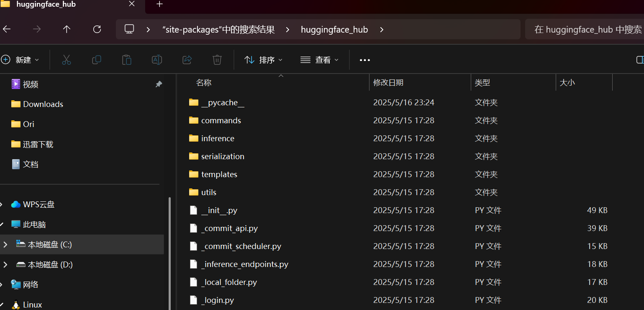Select the _login.py file icon
This screenshot has height=310, width=644.
[x=193, y=300]
